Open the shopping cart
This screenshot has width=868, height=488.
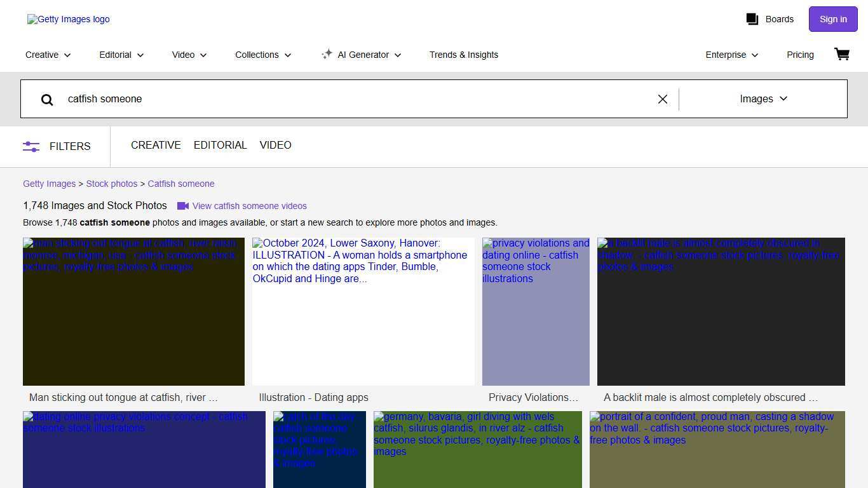841,54
